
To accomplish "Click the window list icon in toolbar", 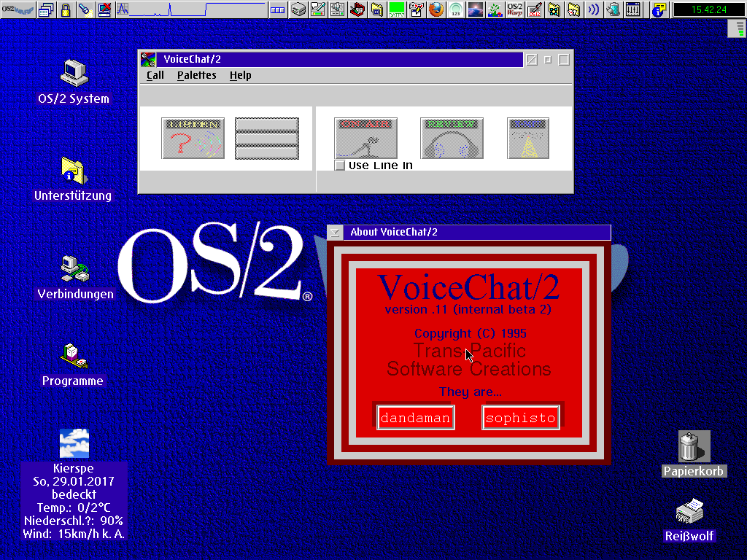I will 46,9.
